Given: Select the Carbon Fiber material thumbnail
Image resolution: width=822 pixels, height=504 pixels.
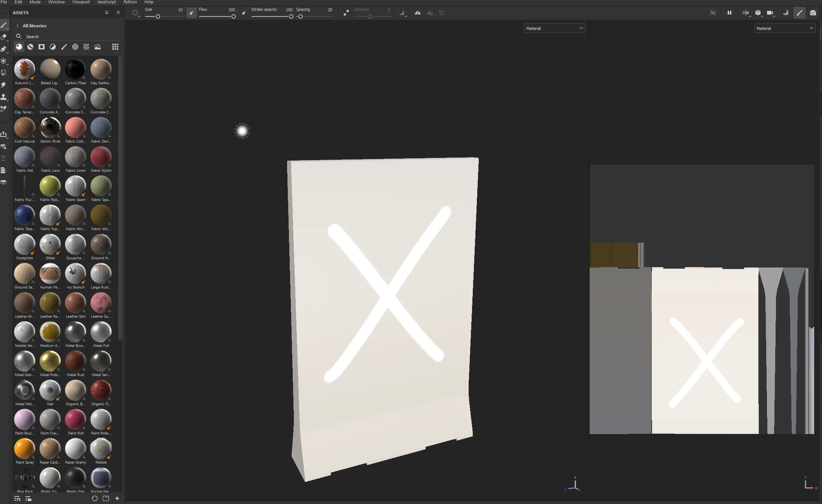Looking at the screenshot, I should tap(75, 69).
